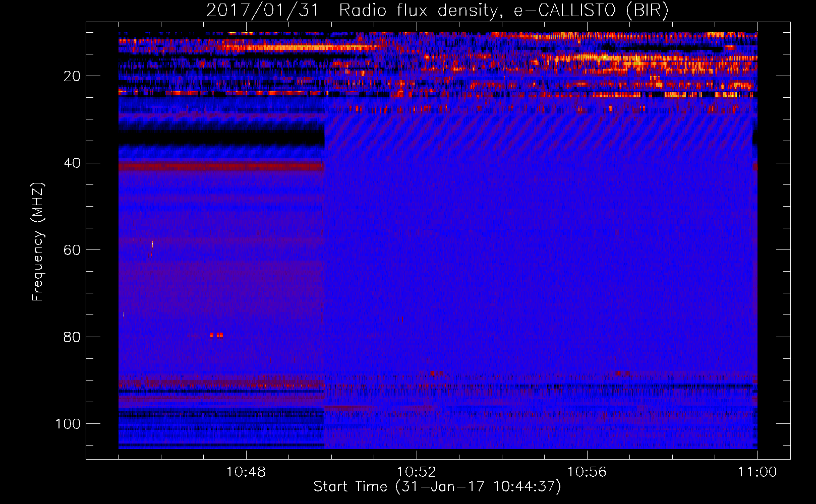The width and height of the screenshot is (816, 504).
Task: Click the '20' frequency tick label
Action: pos(72,76)
